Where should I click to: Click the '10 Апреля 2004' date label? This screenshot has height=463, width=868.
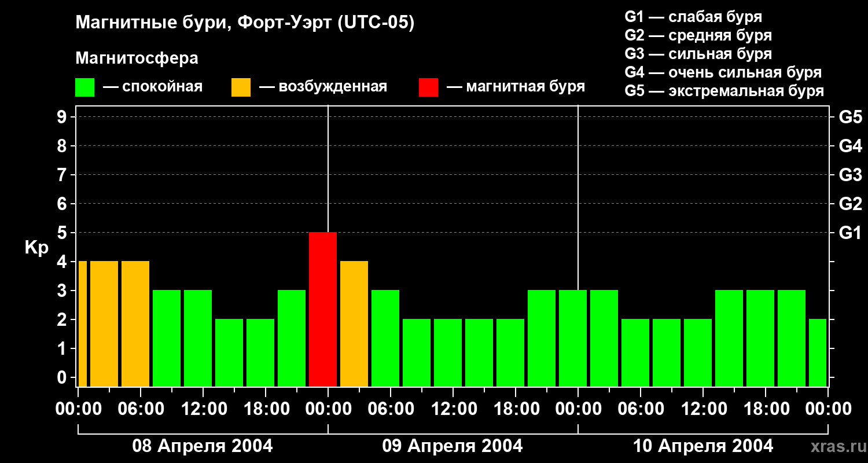703,446
